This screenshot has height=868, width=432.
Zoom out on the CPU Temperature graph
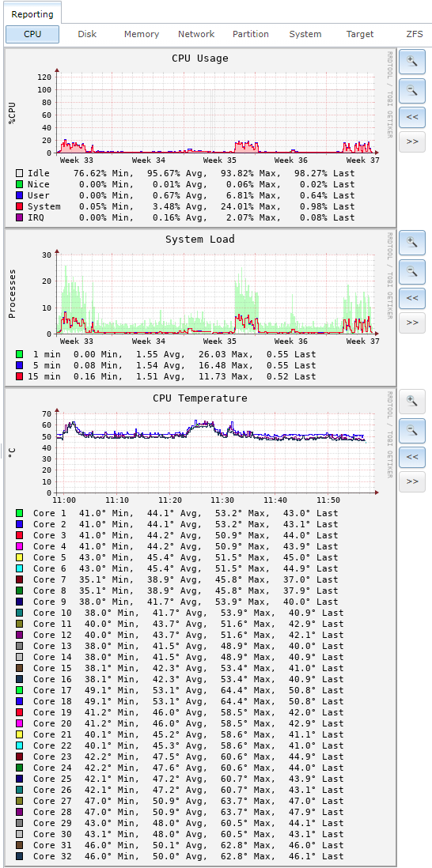tap(411, 430)
